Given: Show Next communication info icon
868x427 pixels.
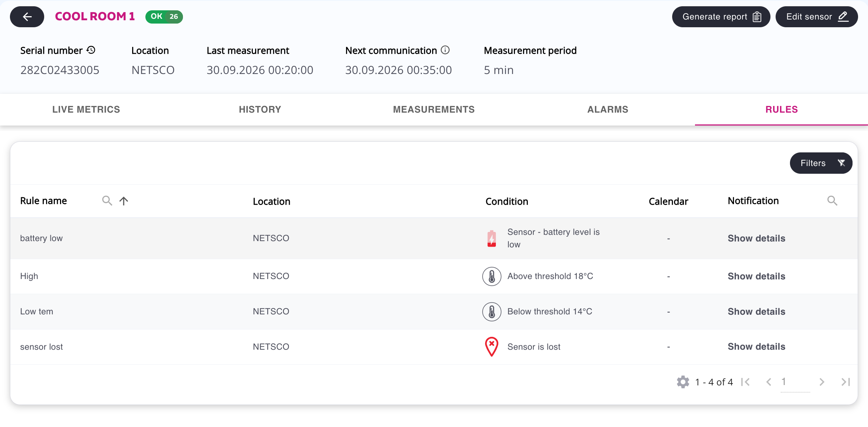Looking at the screenshot, I should tap(445, 50).
